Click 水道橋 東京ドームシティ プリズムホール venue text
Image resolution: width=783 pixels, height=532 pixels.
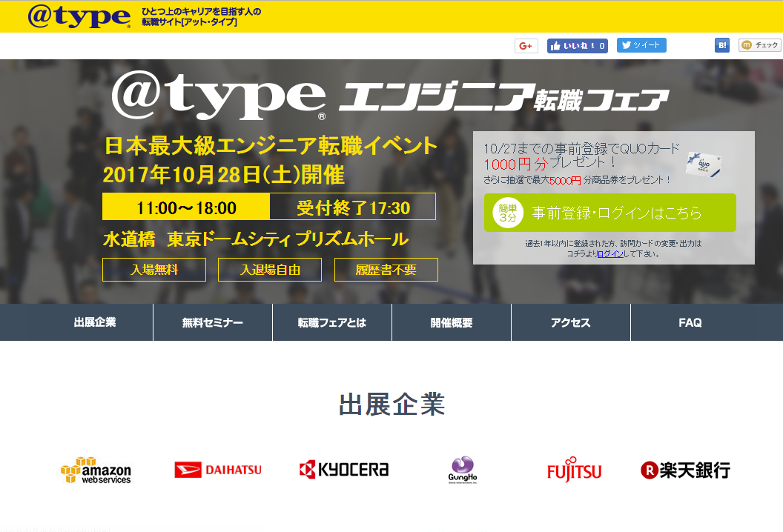256,239
